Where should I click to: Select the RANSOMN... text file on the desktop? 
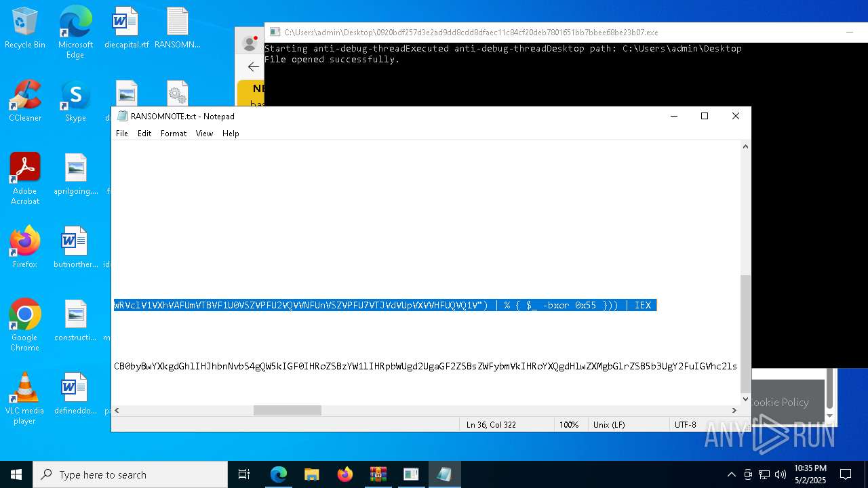coord(178,28)
